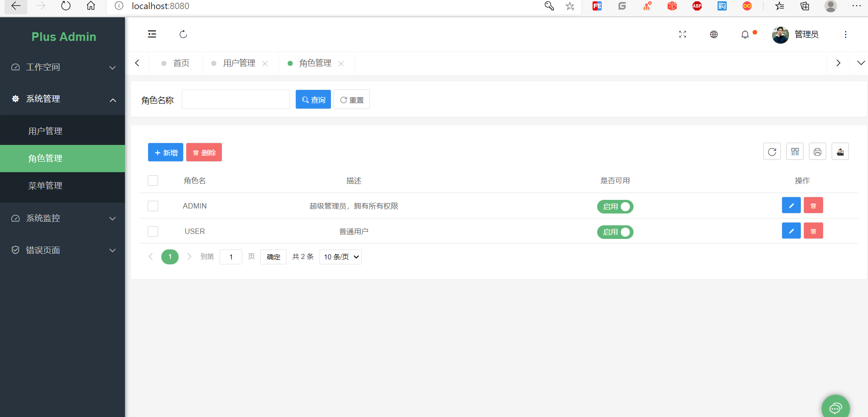Toggle the USER 启用 switch
This screenshot has width=868, height=417.
(x=615, y=232)
